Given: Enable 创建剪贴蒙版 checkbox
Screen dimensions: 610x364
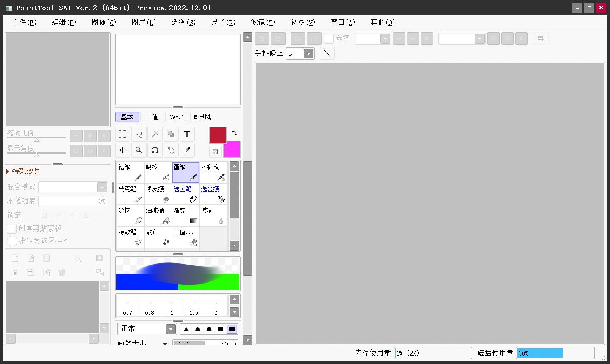Looking at the screenshot, I should click(x=12, y=229).
